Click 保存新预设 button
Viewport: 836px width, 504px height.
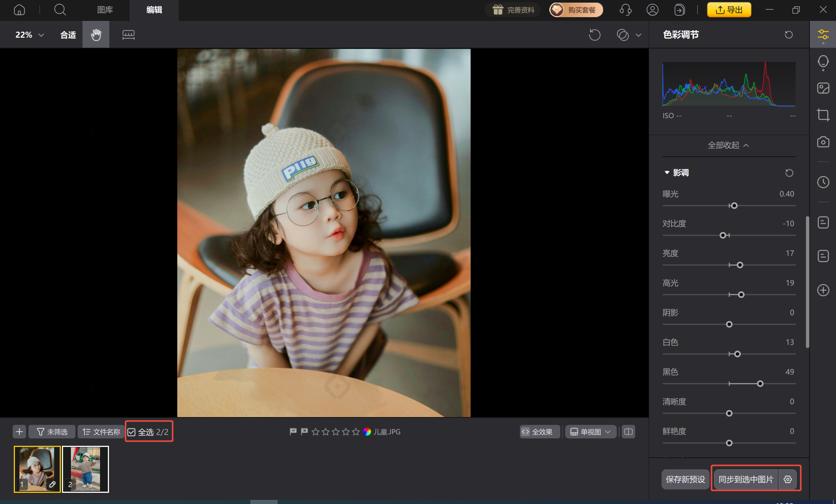pos(685,479)
